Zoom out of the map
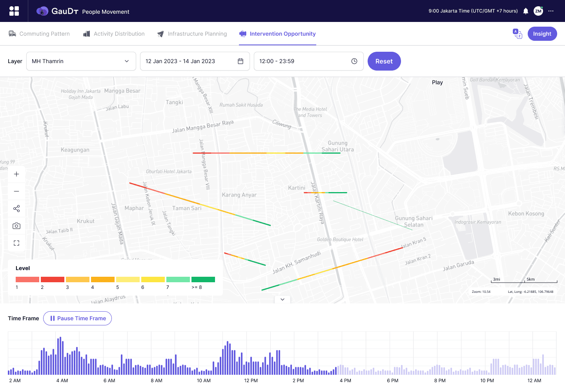This screenshot has width=565, height=392. pyautogui.click(x=16, y=191)
